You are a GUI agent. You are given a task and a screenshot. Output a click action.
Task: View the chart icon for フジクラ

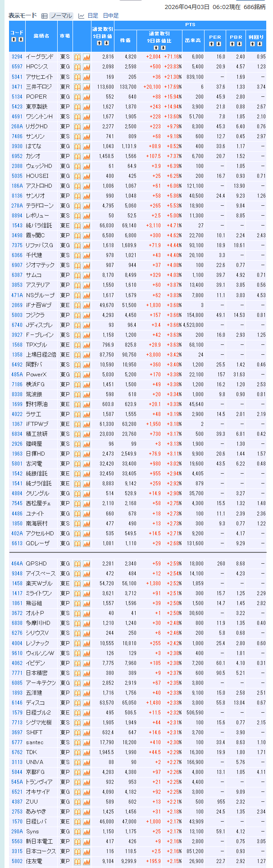coord(86,315)
